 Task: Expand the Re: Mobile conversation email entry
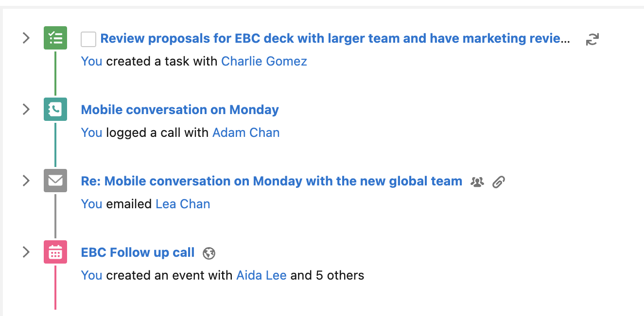(x=26, y=181)
